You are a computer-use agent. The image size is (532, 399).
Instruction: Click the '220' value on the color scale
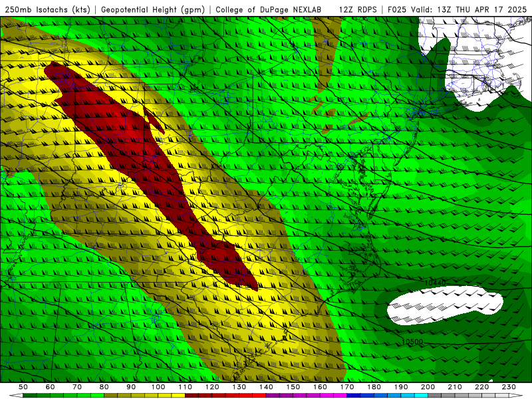click(482, 387)
